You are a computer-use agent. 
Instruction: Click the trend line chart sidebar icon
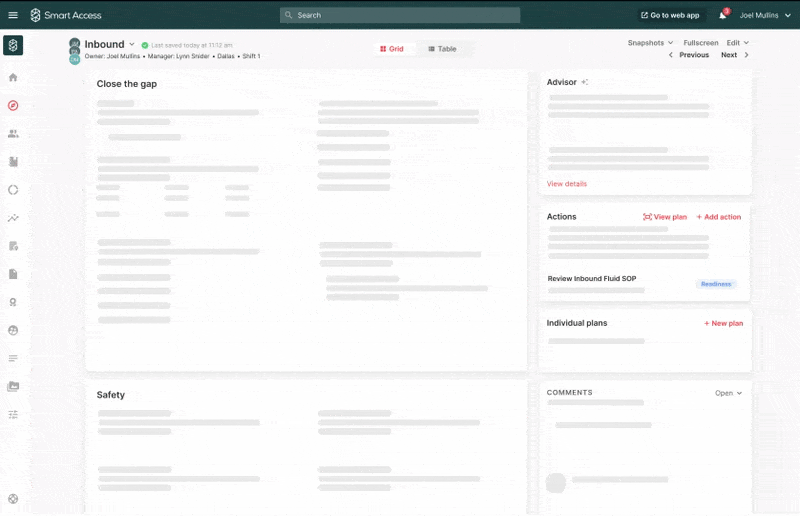13,218
